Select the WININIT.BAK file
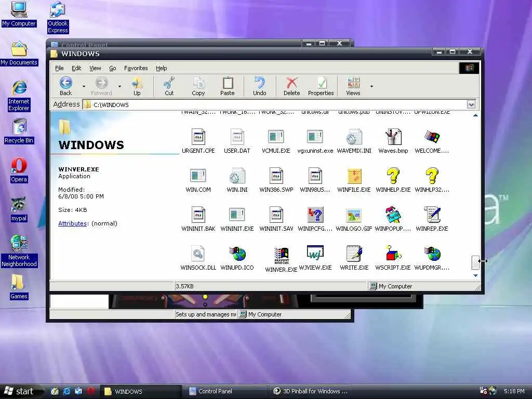The width and height of the screenshot is (532, 399). pos(198,219)
